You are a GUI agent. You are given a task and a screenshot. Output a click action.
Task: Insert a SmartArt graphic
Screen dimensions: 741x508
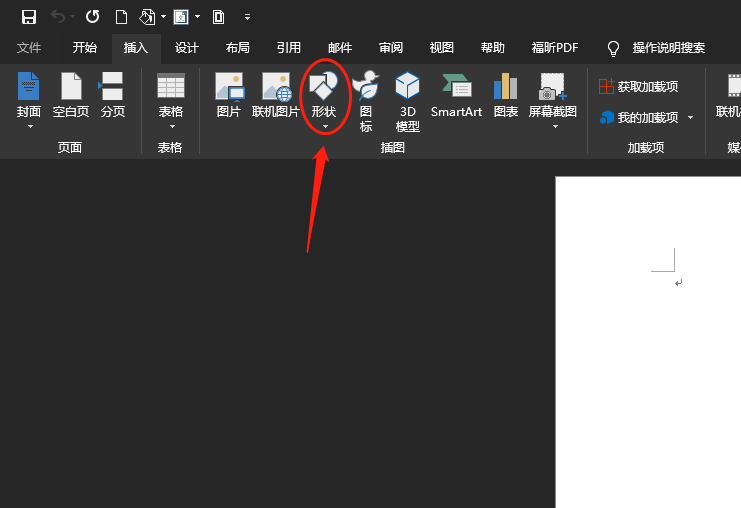[x=456, y=95]
